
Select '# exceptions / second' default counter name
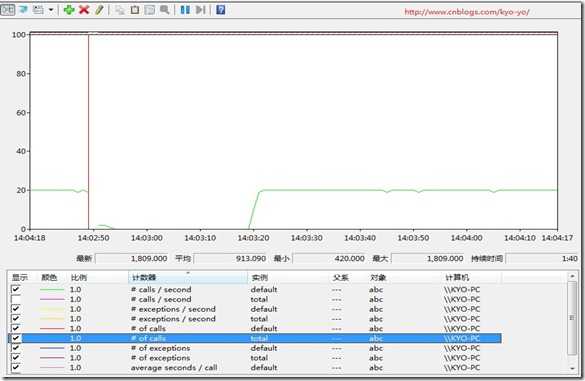tap(173, 309)
